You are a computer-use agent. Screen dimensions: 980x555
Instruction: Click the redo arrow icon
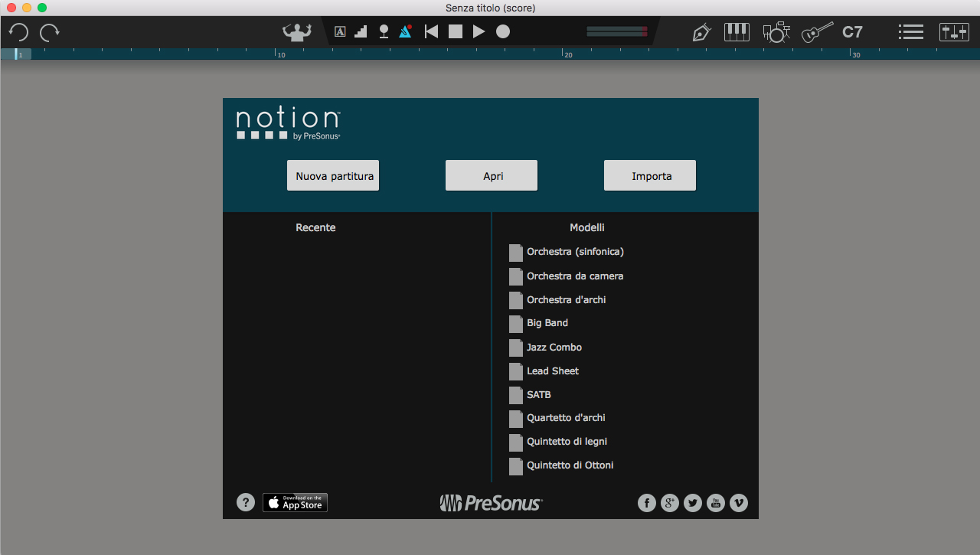pos(50,32)
